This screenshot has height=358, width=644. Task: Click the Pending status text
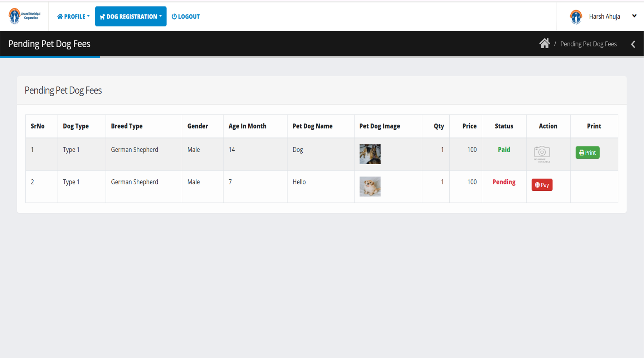tap(504, 182)
